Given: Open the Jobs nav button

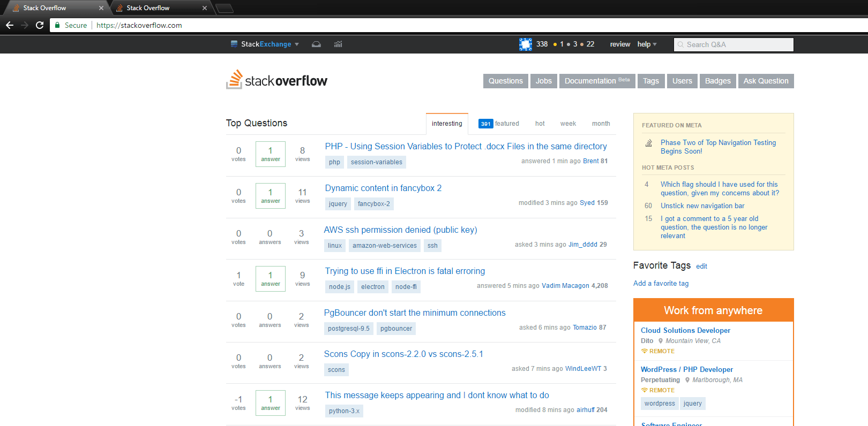Looking at the screenshot, I should click(544, 81).
